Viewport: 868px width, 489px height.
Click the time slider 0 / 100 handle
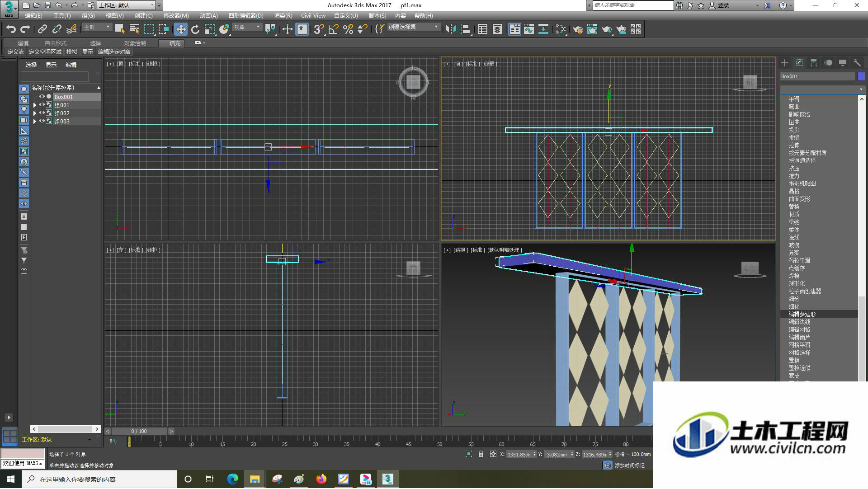click(139, 431)
